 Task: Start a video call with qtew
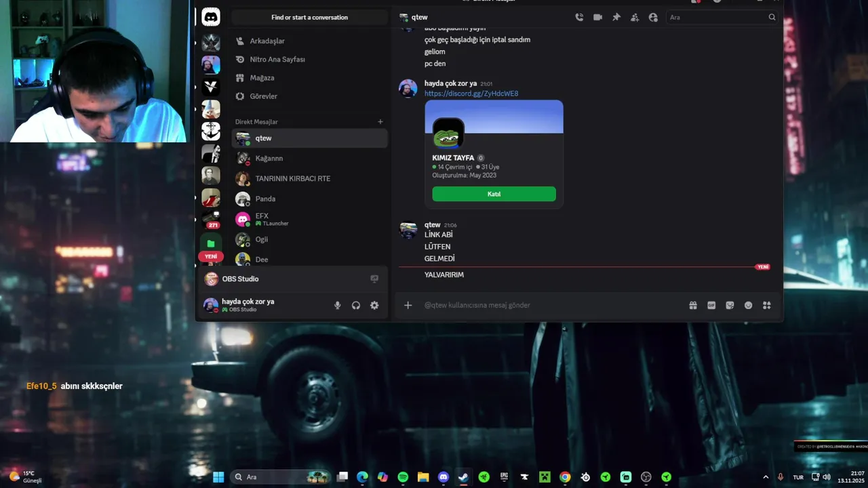coord(597,17)
